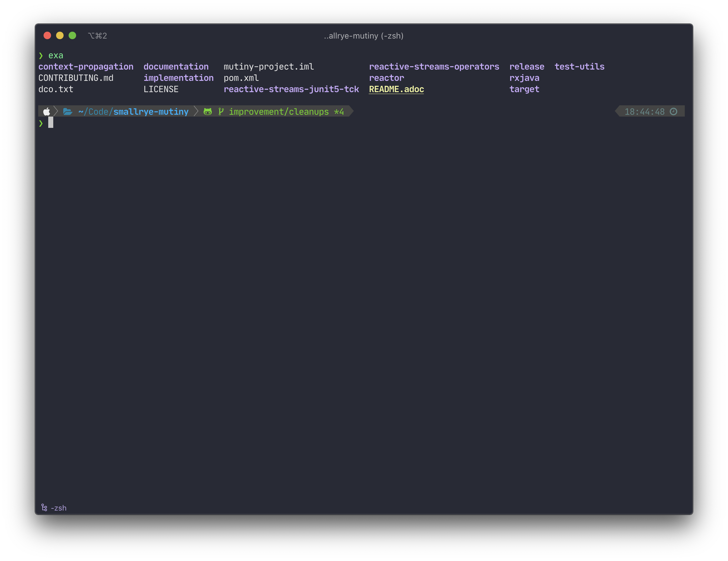Click the clock icon beside the time
728x561 pixels.
point(673,111)
